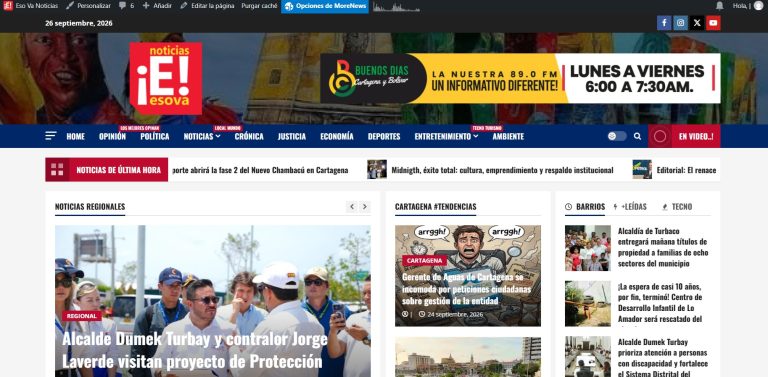Open the hamburger off-canvas menu
Viewport: 768px width, 377px height.
tap(51, 136)
